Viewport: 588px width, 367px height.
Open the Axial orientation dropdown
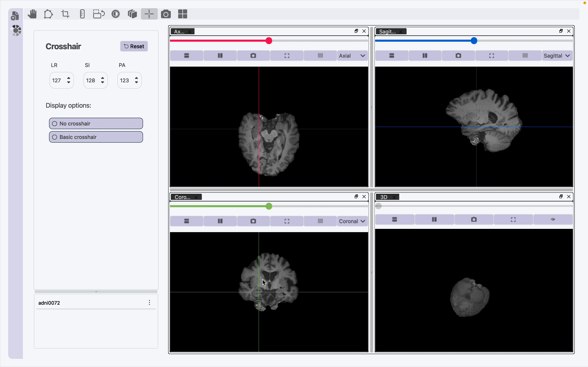(352, 56)
